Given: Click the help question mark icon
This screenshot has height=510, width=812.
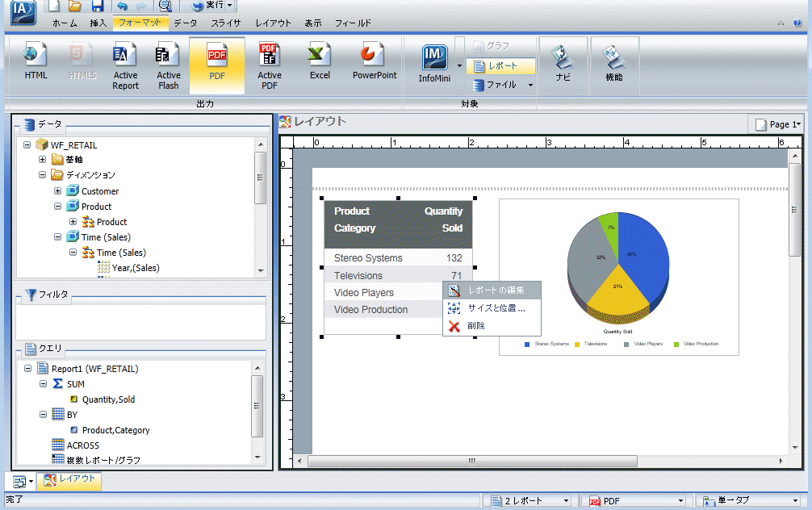Looking at the screenshot, I should click(797, 23).
